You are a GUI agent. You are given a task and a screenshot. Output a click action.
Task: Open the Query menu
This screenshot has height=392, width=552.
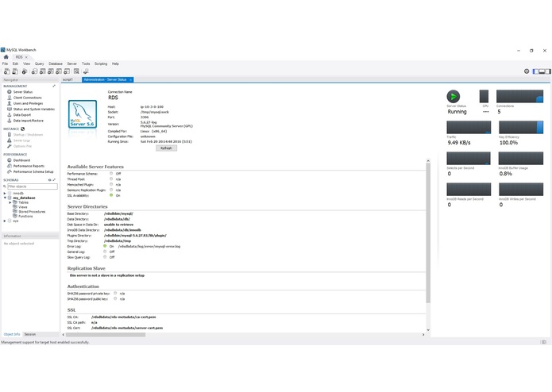pyautogui.click(x=40, y=64)
